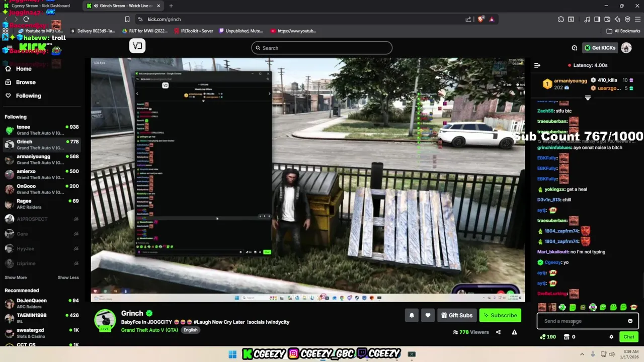Screen dimensions: 644x362
Task: Open armaniyoungg channel in Following list
Action: [x=41, y=159]
